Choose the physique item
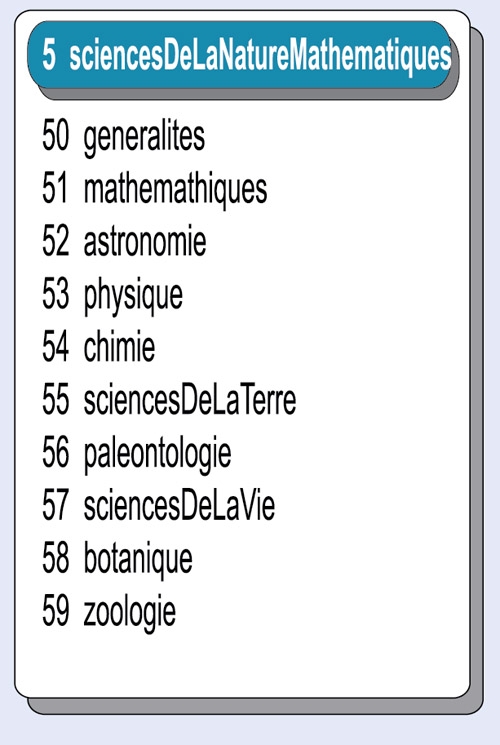The height and width of the screenshot is (745, 500). pyautogui.click(x=133, y=296)
